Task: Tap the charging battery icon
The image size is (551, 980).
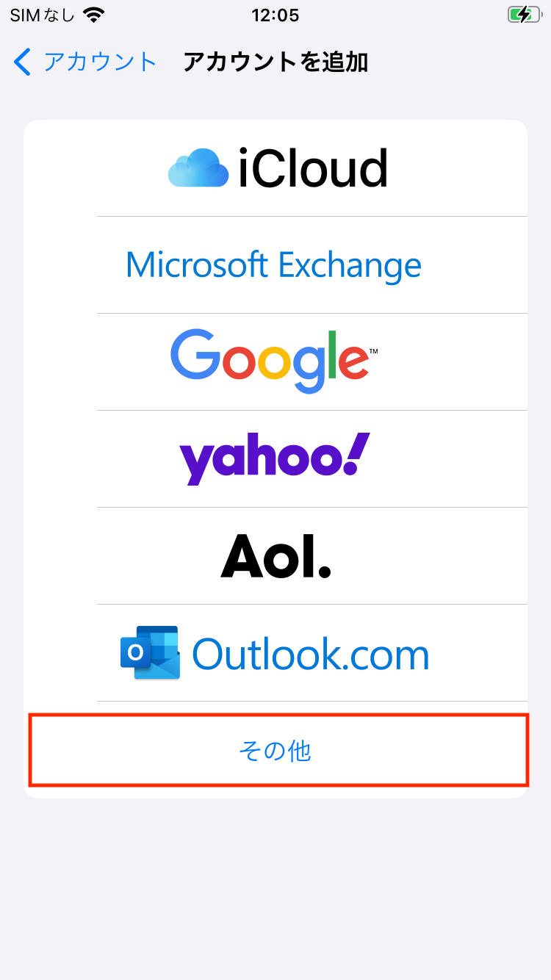Action: click(523, 15)
